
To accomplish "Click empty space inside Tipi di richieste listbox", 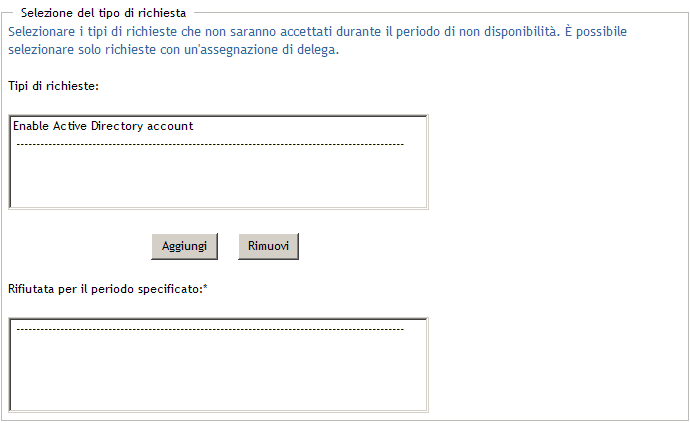I will coord(218,180).
